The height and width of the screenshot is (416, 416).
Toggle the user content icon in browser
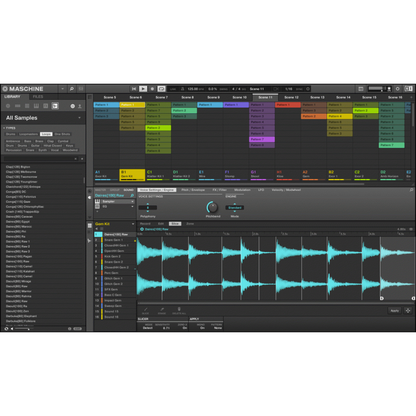pyautogui.click(x=80, y=106)
